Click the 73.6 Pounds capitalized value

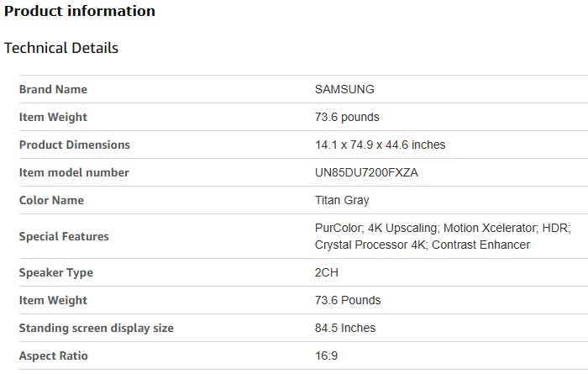(348, 300)
